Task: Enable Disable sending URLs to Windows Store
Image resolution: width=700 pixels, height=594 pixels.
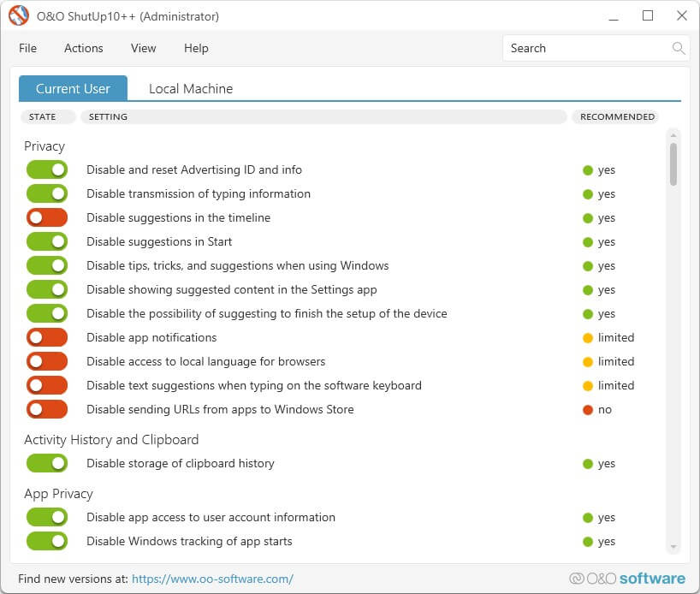Action: [47, 409]
